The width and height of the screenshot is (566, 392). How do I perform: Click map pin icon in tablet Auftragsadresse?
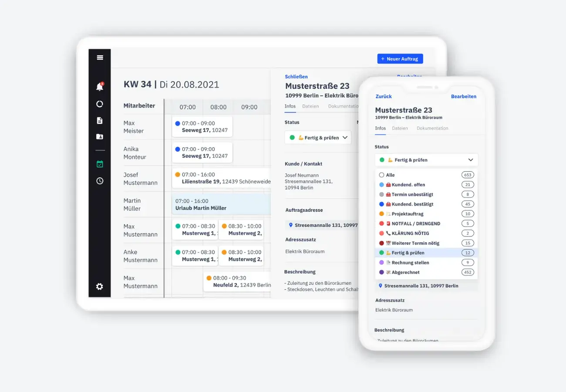pyautogui.click(x=291, y=225)
